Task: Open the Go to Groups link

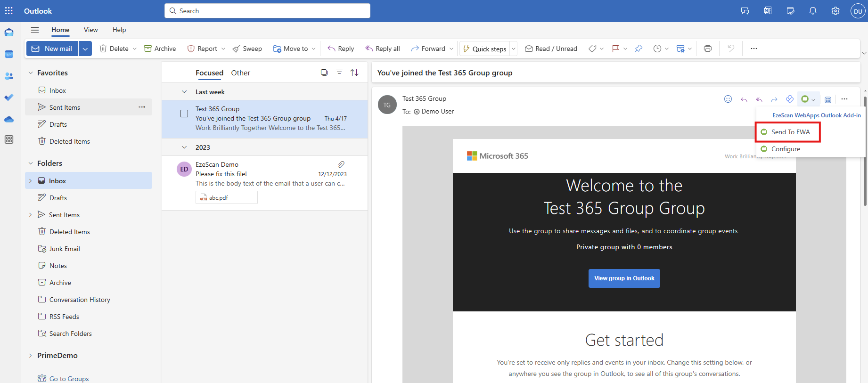Action: pos(69,379)
